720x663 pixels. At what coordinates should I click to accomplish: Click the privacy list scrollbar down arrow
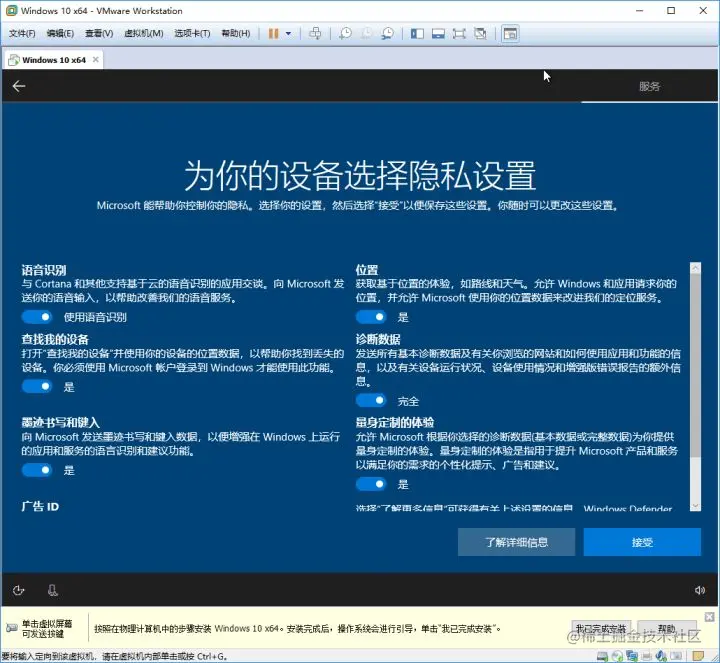(695, 506)
